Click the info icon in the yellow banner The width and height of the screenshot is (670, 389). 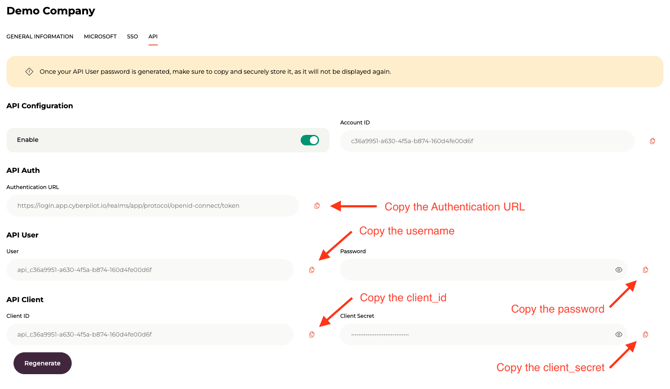click(x=29, y=71)
